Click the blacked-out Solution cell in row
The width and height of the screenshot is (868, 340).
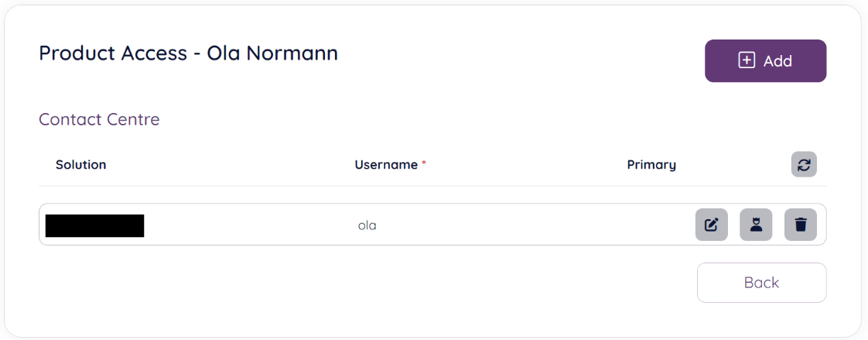tap(94, 225)
